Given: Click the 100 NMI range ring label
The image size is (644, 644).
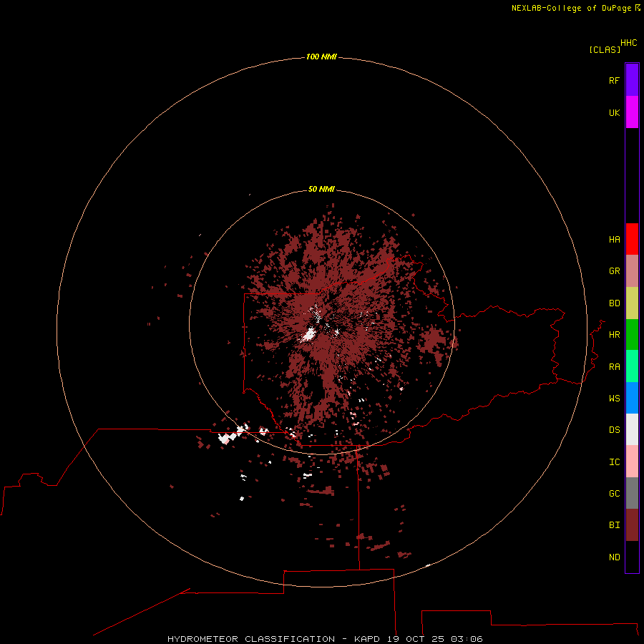Looking at the screenshot, I should click(321, 57).
